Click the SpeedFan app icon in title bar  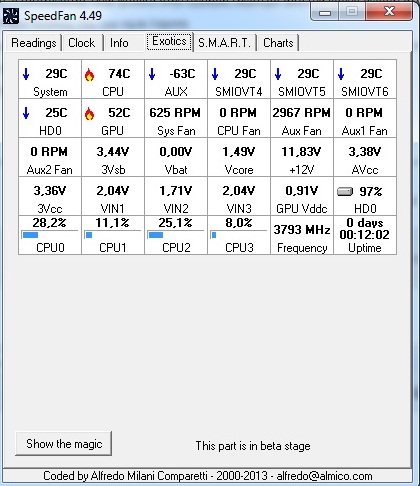click(x=11, y=16)
